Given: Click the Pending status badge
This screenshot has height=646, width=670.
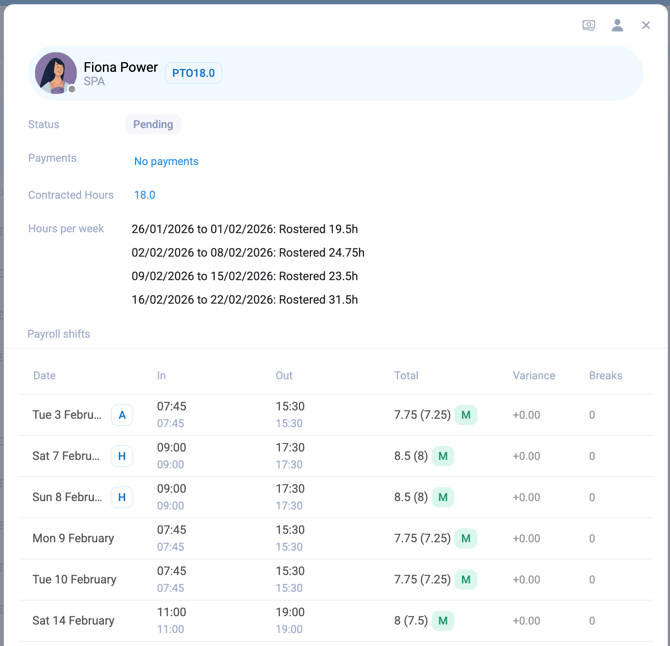Looking at the screenshot, I should pyautogui.click(x=153, y=125).
